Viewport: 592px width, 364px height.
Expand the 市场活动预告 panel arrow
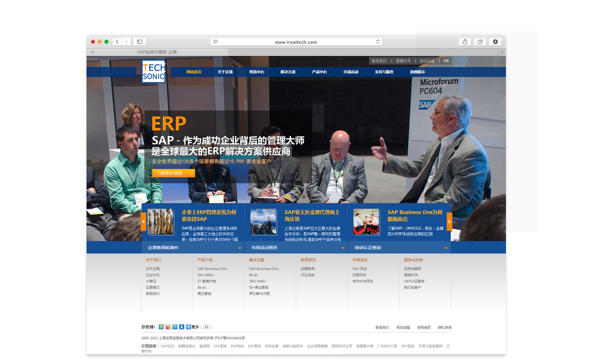coord(343,248)
